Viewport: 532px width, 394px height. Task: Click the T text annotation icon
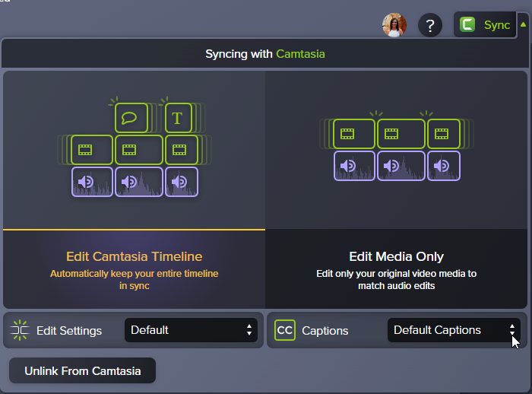[178, 118]
